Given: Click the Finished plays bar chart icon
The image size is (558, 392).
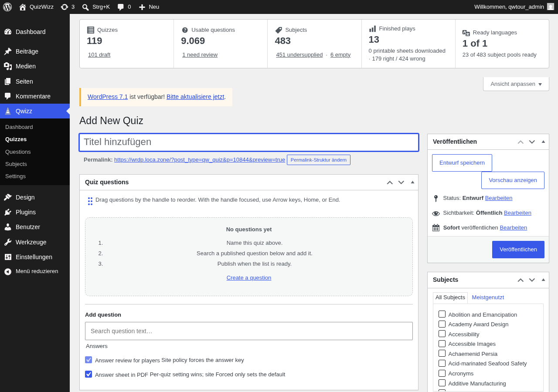Looking at the screenshot, I should click(x=372, y=29).
